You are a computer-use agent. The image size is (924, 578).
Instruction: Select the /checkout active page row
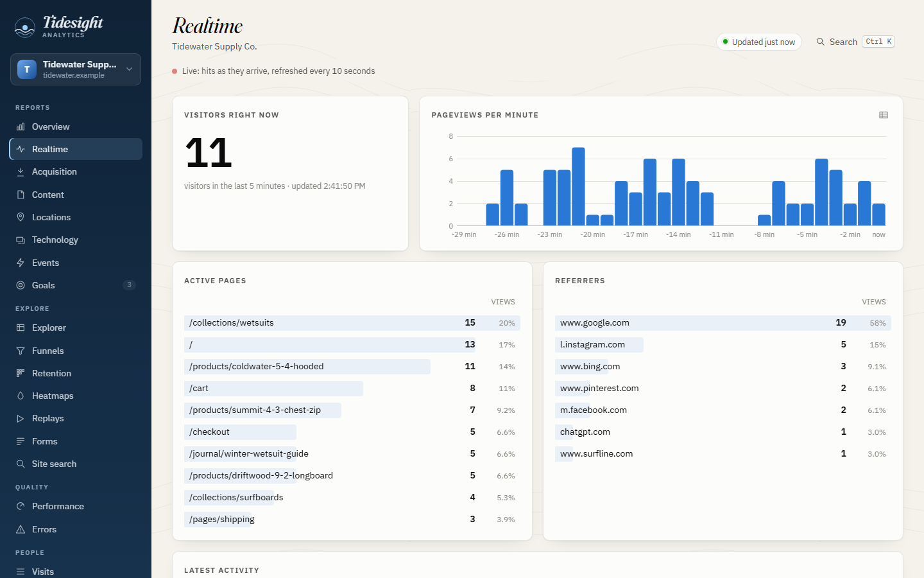(352, 432)
